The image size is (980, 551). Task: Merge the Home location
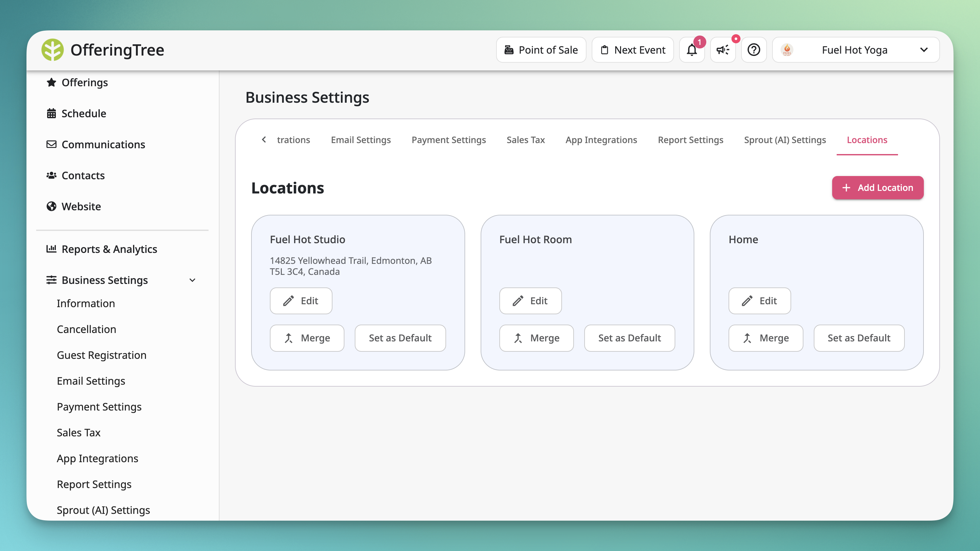(765, 338)
